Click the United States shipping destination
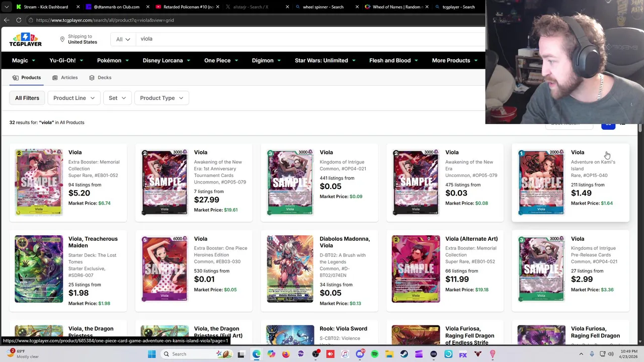 click(x=83, y=42)
